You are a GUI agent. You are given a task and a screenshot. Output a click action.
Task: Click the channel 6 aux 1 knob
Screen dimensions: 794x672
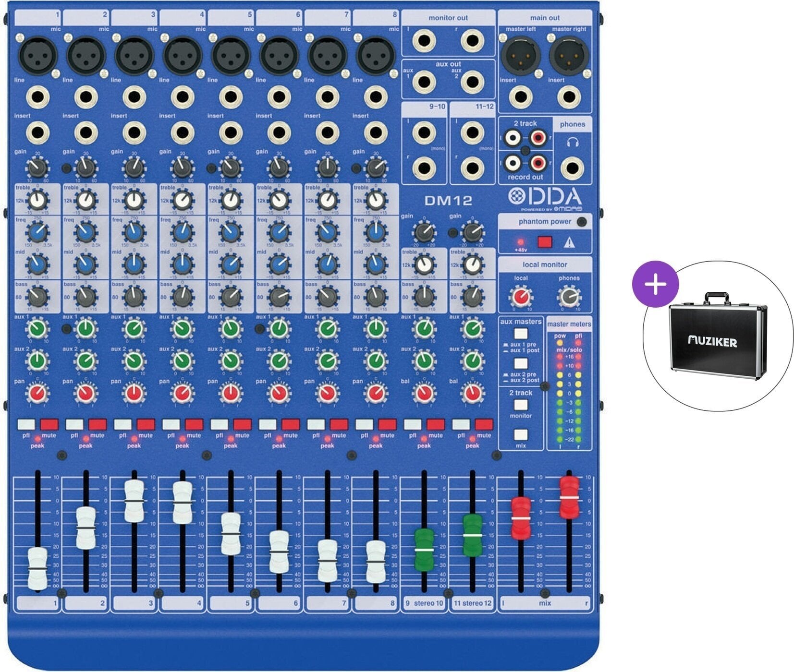(279, 329)
